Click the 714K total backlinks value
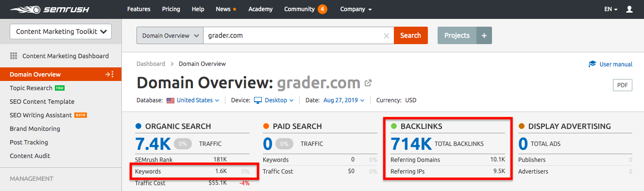The width and height of the screenshot is (644, 191). (411, 143)
